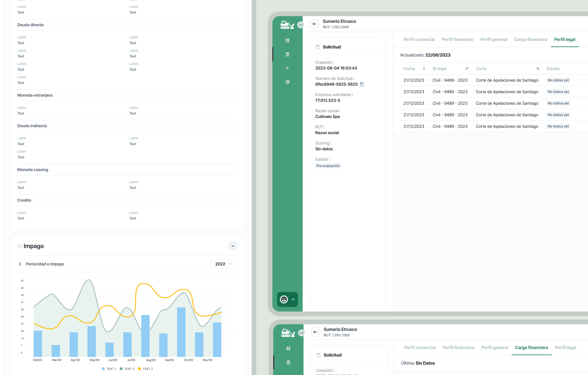The image size is (588, 375).
Task: Click the Impago section header icon
Action: click(20, 246)
